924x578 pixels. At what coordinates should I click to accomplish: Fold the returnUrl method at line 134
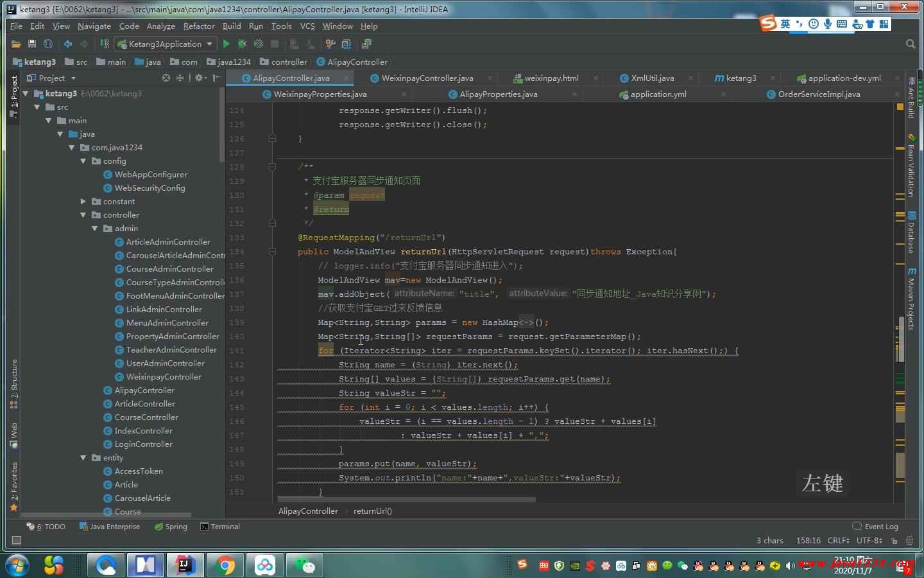(x=272, y=252)
